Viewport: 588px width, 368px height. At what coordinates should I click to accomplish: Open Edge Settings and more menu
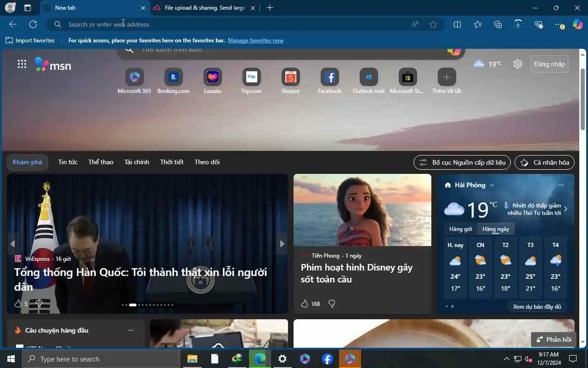559,24
